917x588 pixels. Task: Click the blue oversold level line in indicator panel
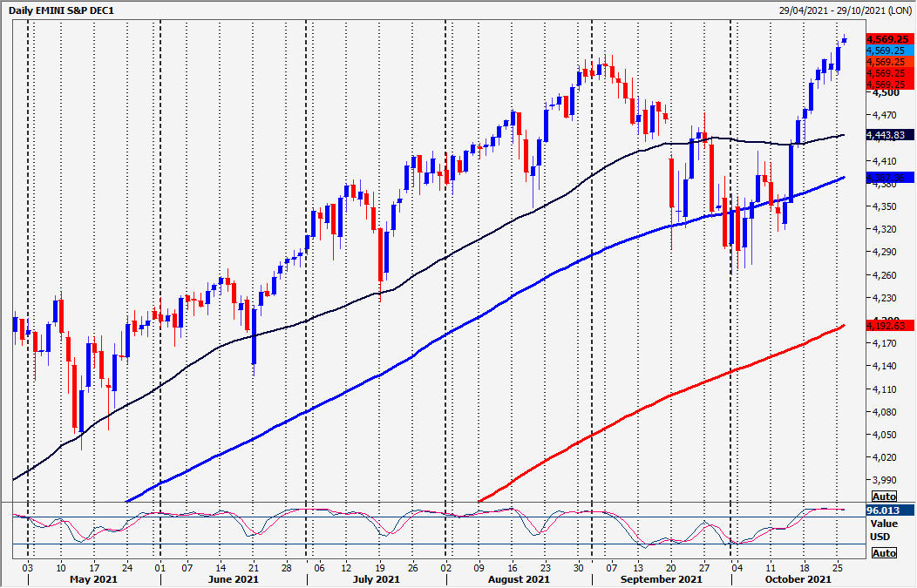[x=436, y=543]
